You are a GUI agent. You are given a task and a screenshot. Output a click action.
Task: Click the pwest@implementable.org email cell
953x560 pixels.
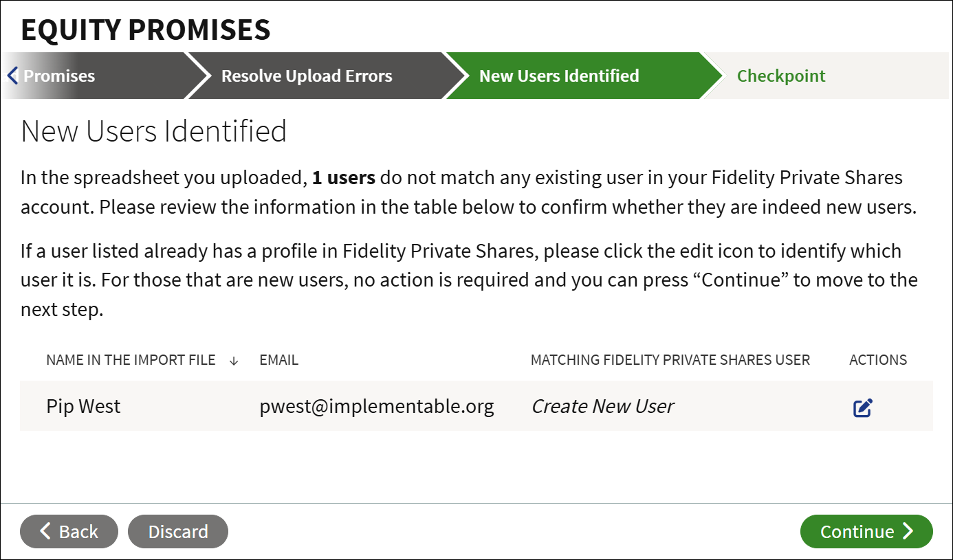tap(377, 407)
